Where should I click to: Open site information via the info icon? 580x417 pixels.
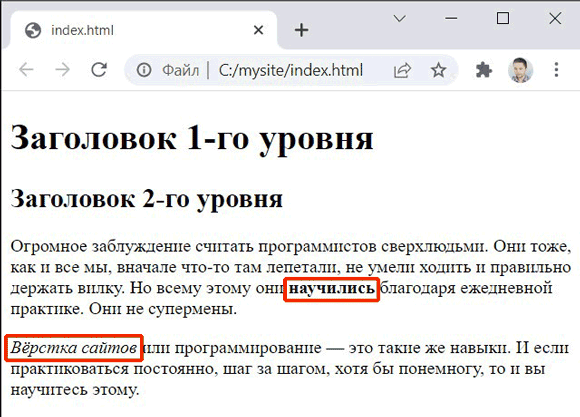click(x=144, y=70)
